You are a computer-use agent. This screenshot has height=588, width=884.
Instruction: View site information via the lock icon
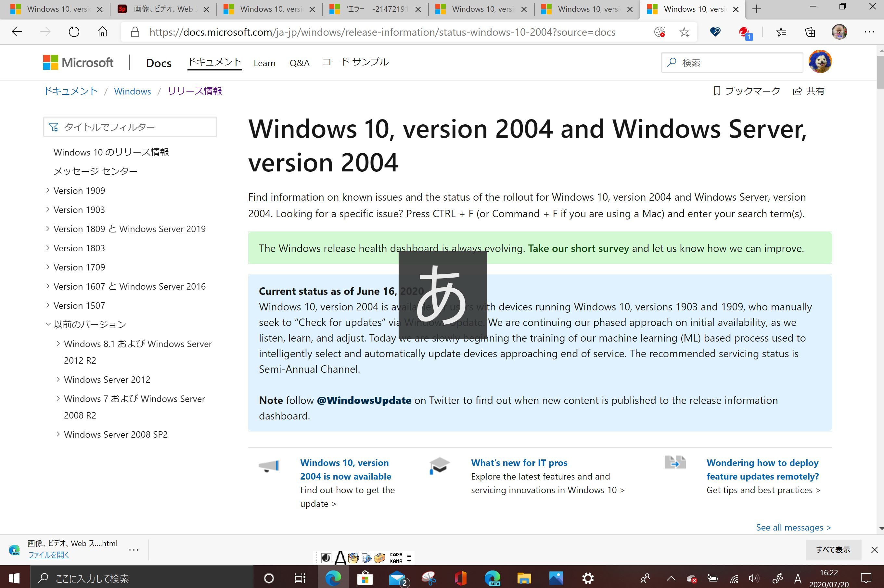(135, 32)
